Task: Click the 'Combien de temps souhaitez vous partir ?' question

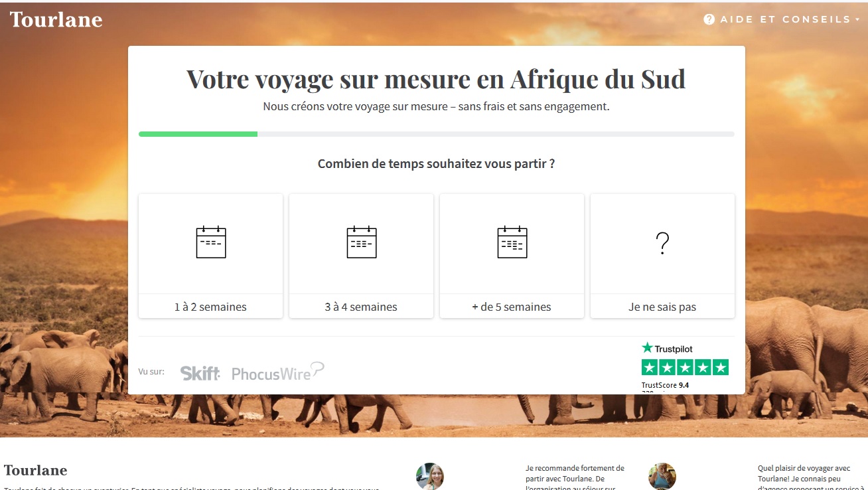Action: pos(436,163)
